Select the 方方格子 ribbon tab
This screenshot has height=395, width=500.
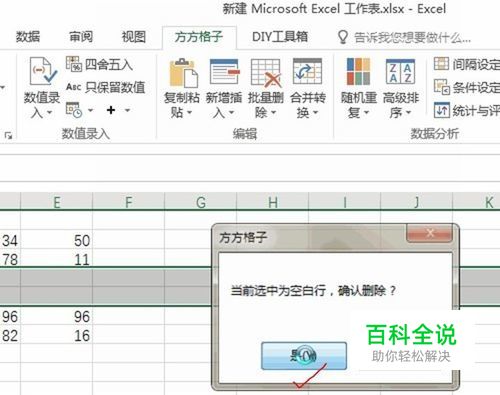click(x=199, y=37)
